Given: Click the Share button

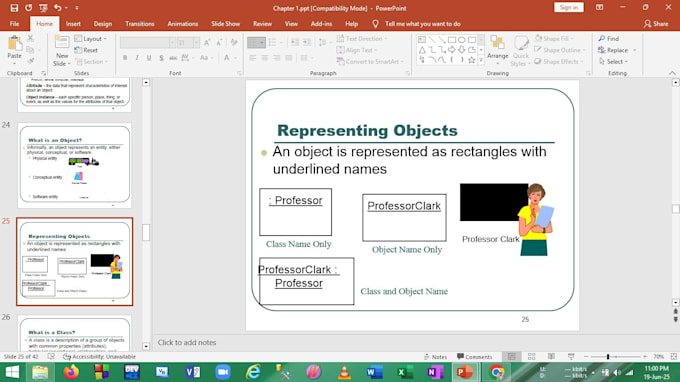Looking at the screenshot, I should (656, 24).
